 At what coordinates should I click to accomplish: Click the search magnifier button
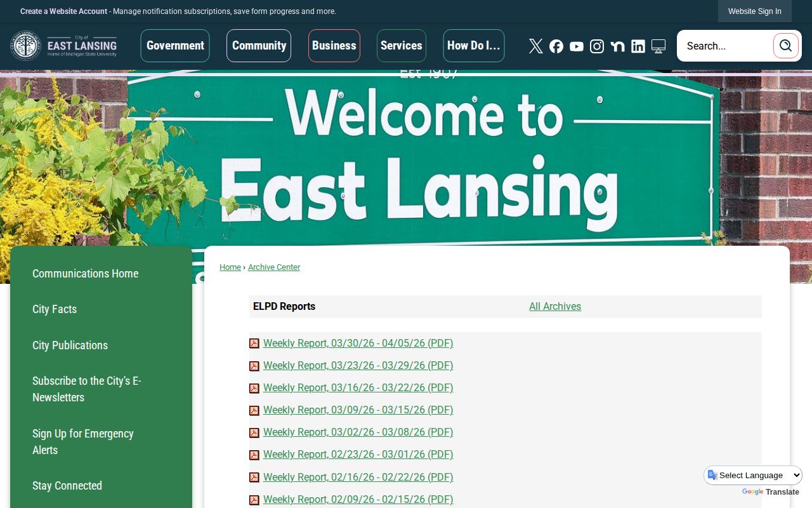(786, 46)
